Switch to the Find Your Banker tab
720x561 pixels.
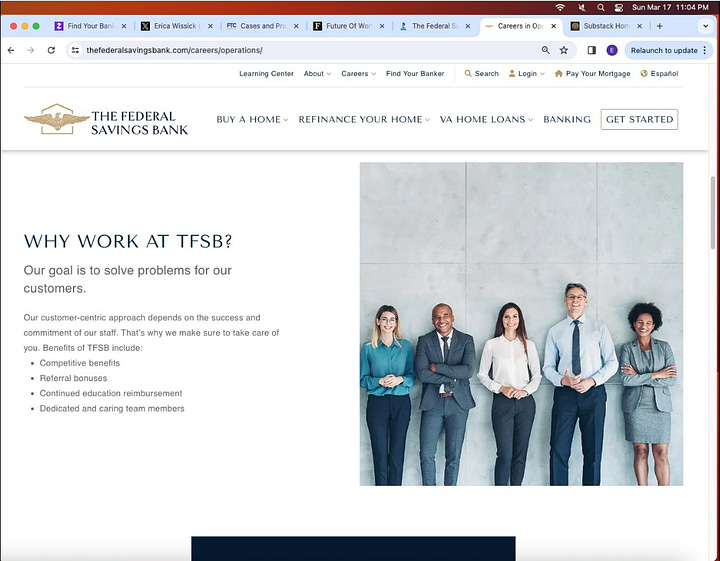pos(91,26)
